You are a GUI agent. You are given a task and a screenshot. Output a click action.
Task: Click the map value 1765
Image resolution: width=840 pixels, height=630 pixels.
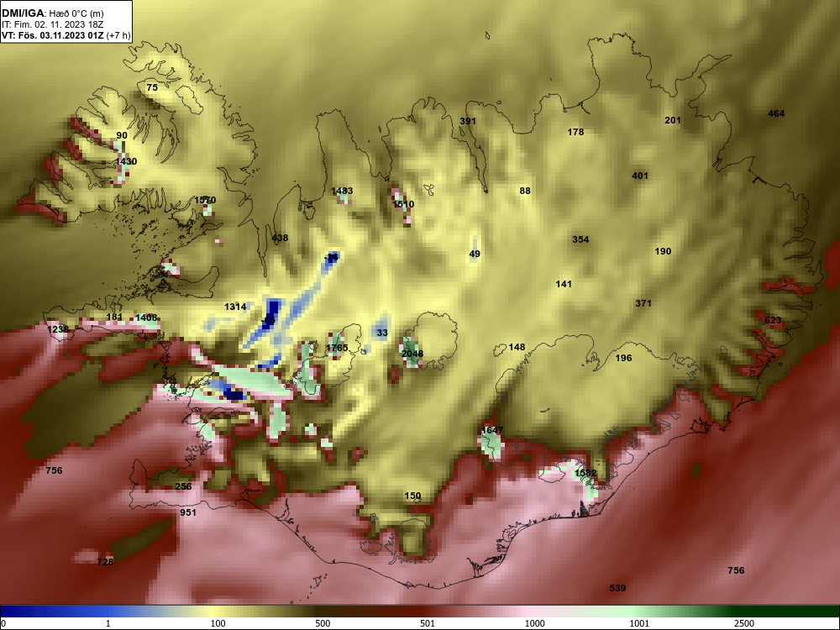click(337, 348)
